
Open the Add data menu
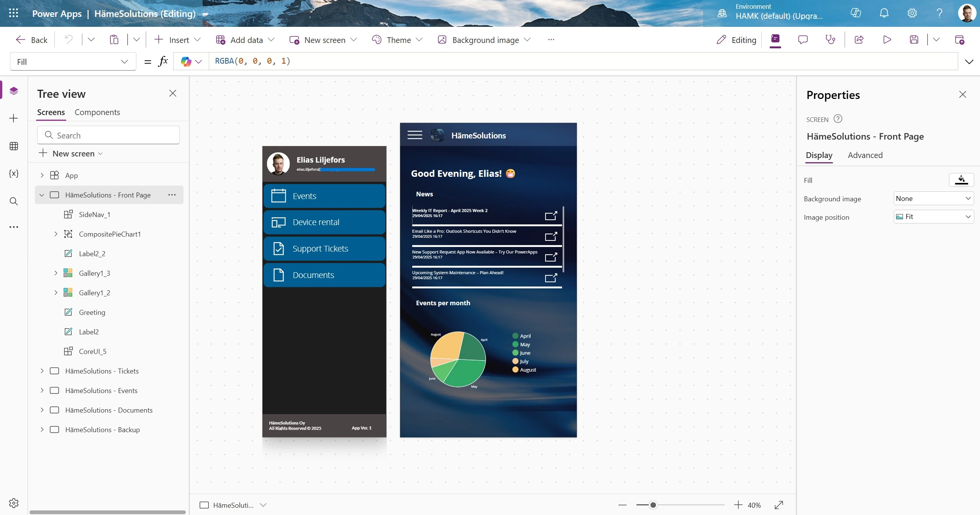click(x=245, y=39)
